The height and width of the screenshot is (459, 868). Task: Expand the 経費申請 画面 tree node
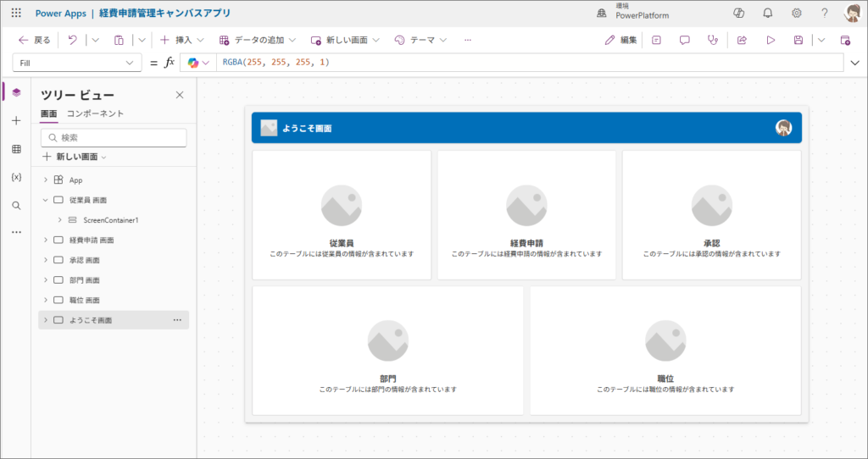click(46, 240)
